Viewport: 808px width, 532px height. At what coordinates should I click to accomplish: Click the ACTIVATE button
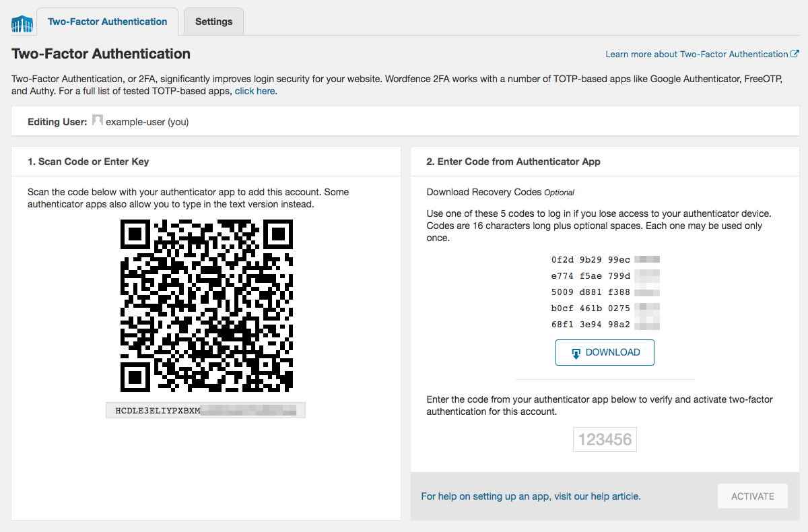[752, 496]
